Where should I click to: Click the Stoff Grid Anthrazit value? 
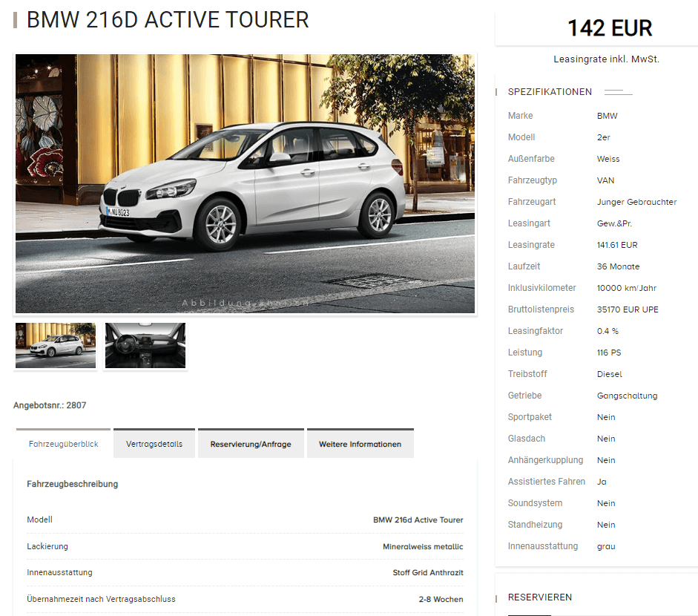[x=428, y=572]
